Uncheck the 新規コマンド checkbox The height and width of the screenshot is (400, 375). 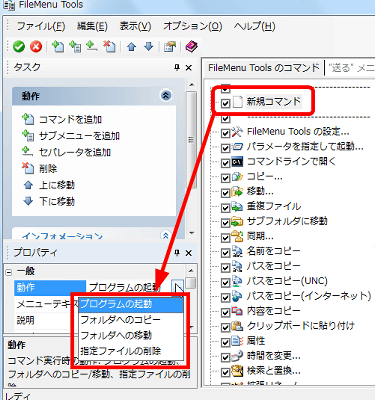click(226, 103)
